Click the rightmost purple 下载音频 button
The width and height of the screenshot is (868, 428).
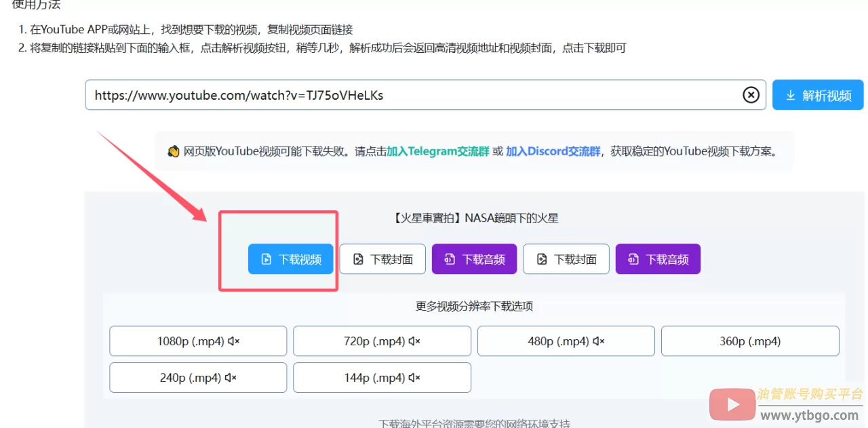click(x=658, y=259)
